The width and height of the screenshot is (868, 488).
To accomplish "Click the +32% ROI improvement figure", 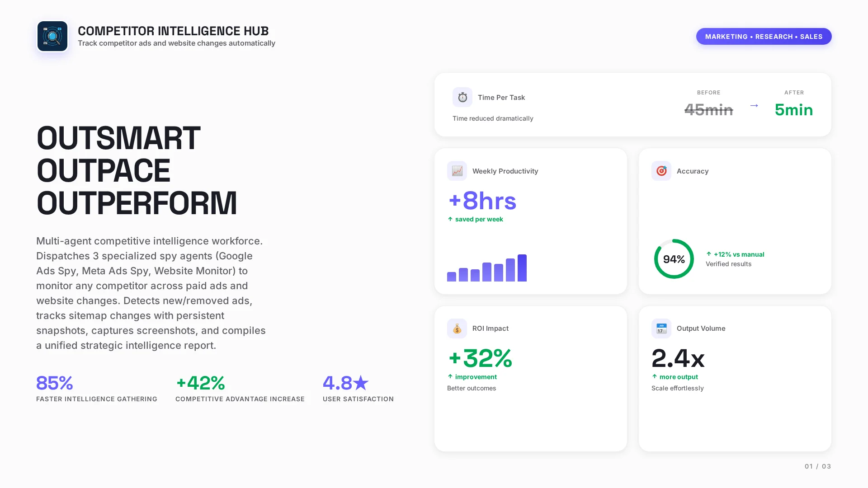I will [480, 359].
